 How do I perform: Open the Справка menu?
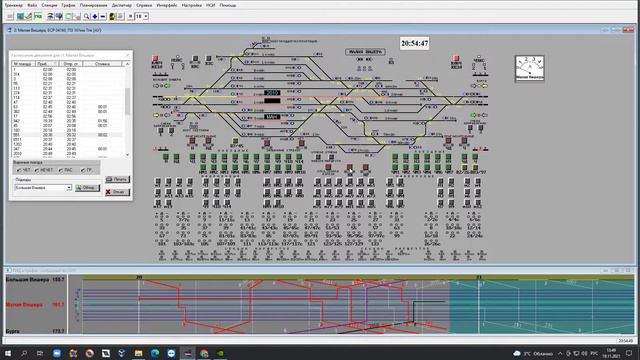click(x=144, y=5)
